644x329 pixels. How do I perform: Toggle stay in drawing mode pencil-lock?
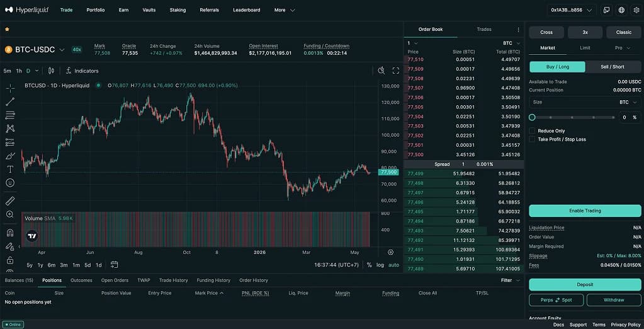10,246
